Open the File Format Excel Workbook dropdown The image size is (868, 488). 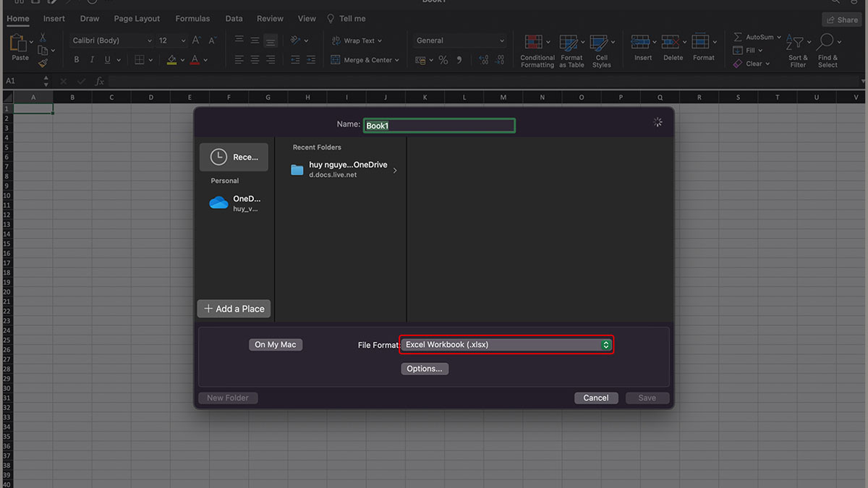[506, 345]
